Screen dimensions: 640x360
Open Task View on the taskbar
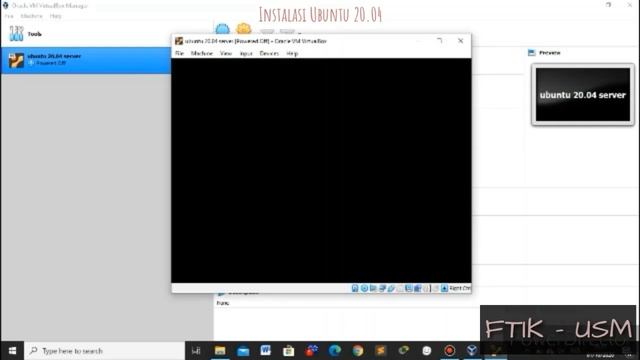pyautogui.click(x=196, y=351)
